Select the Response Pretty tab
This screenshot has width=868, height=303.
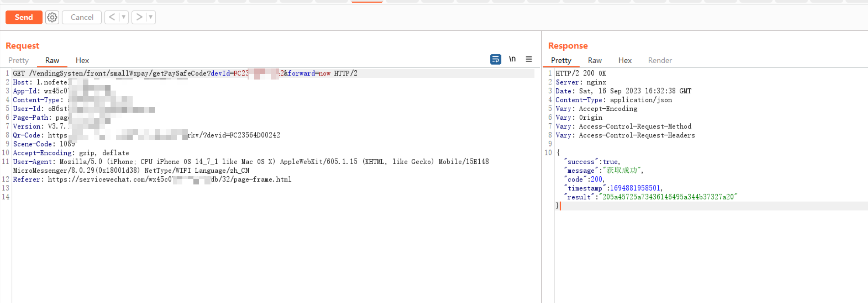561,60
